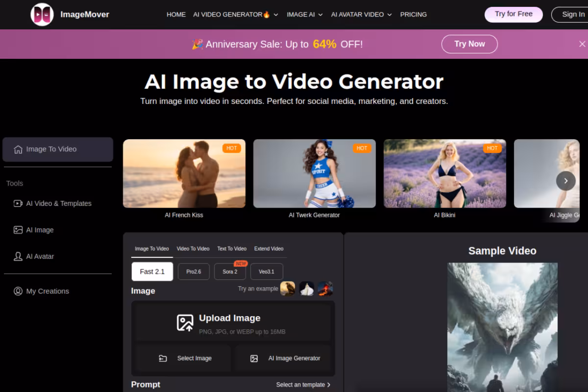Open the AI Bikini template

coord(445,173)
